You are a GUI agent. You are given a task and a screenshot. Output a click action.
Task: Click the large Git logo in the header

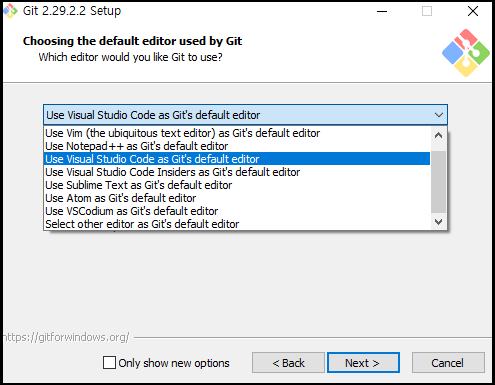point(466,53)
